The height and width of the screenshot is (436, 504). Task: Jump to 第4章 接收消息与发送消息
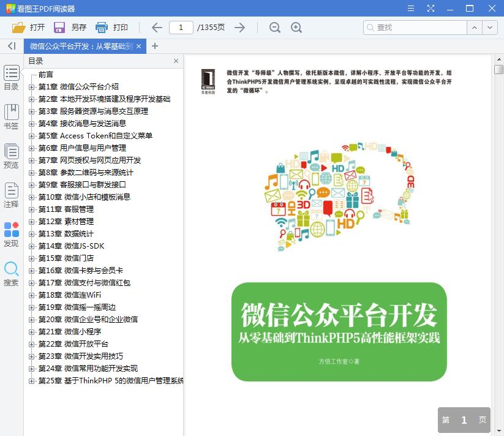click(x=82, y=123)
